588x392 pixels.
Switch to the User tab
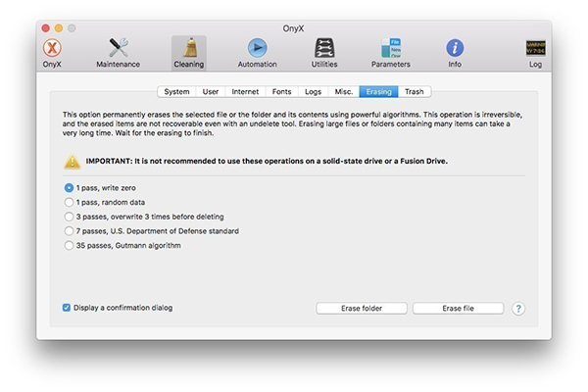[211, 92]
